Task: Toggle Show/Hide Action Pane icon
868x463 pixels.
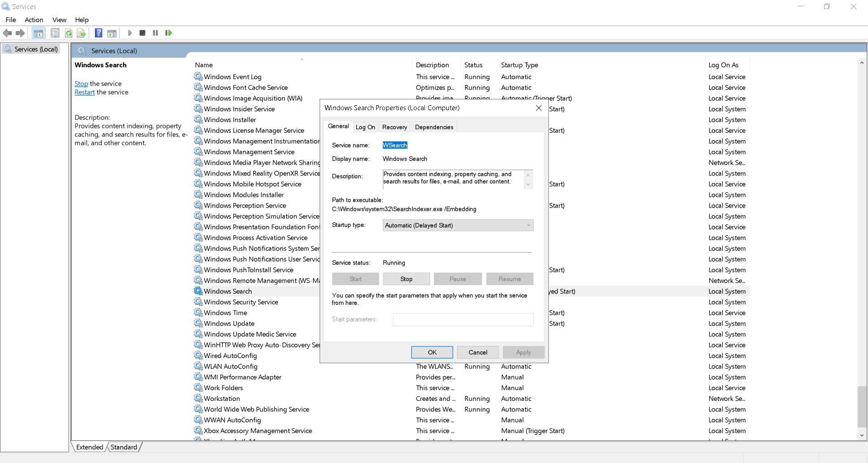Action: point(112,33)
